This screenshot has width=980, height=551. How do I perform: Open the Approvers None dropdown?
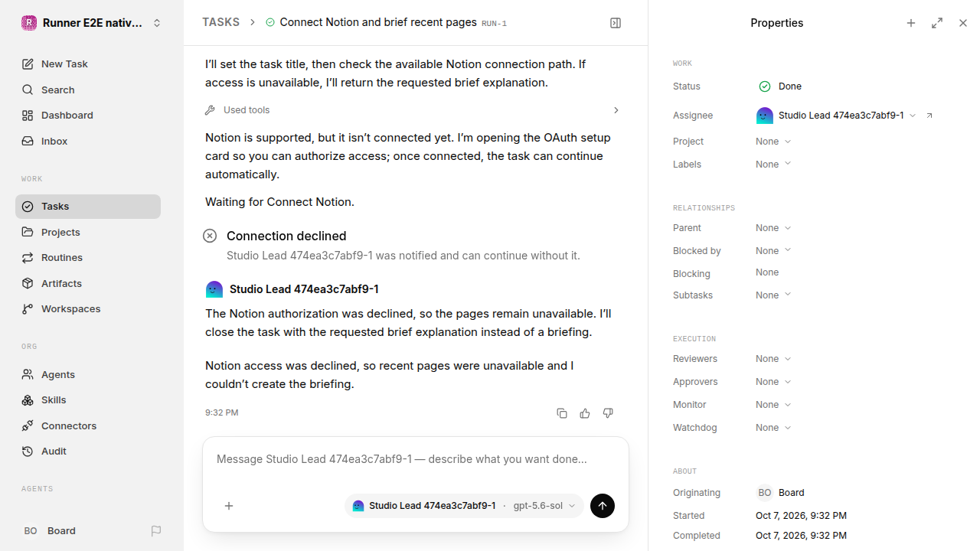pos(773,382)
